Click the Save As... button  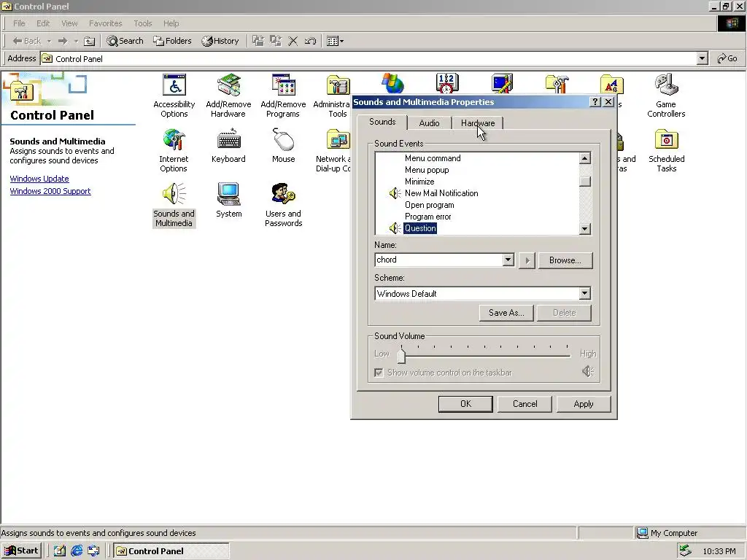[506, 313]
